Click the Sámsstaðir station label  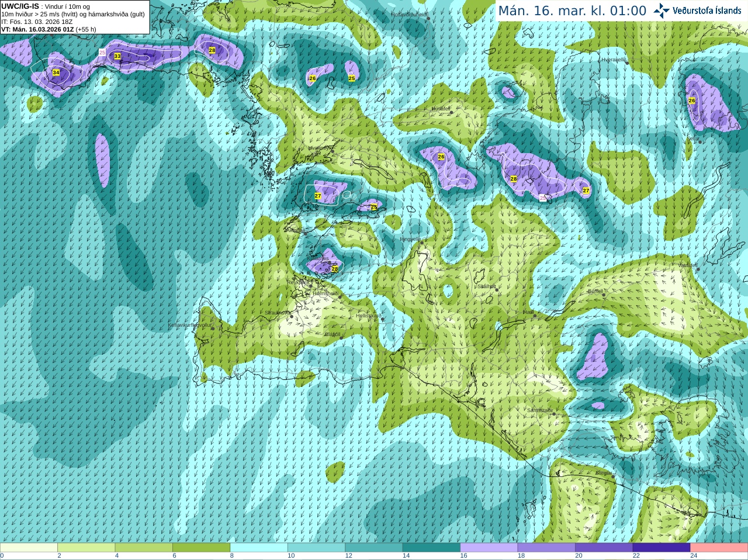pyautogui.click(x=539, y=410)
